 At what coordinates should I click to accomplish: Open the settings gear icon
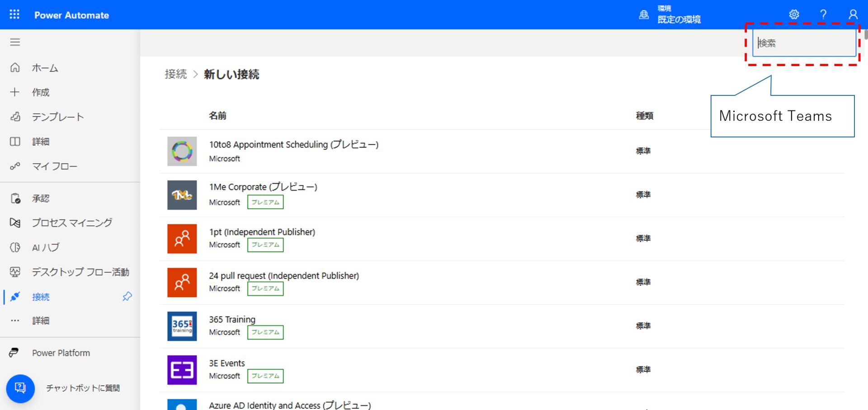(794, 14)
